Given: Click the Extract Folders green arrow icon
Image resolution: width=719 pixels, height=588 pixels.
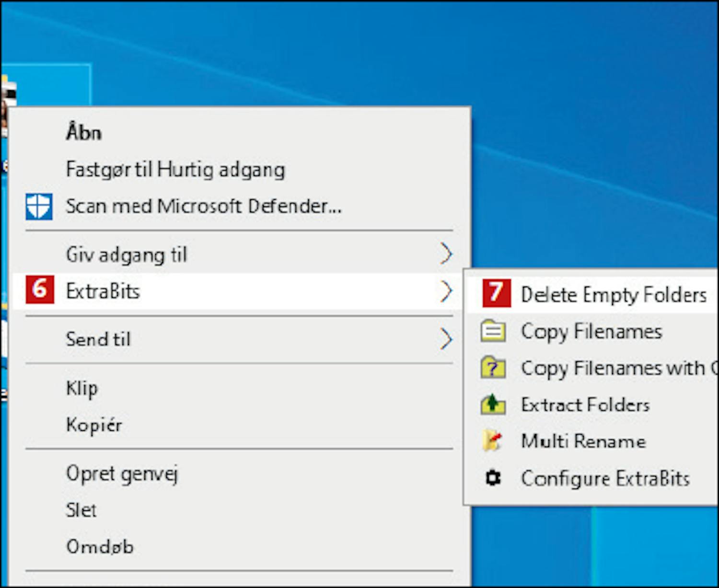Looking at the screenshot, I should (493, 404).
